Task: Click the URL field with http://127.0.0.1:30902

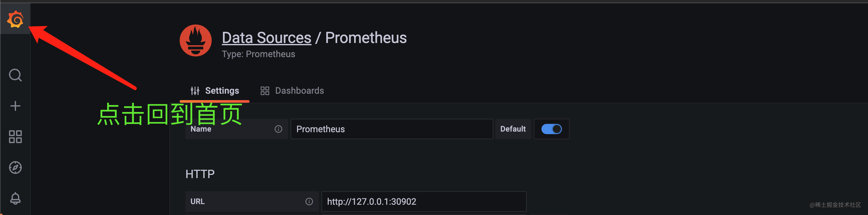Action: point(424,202)
